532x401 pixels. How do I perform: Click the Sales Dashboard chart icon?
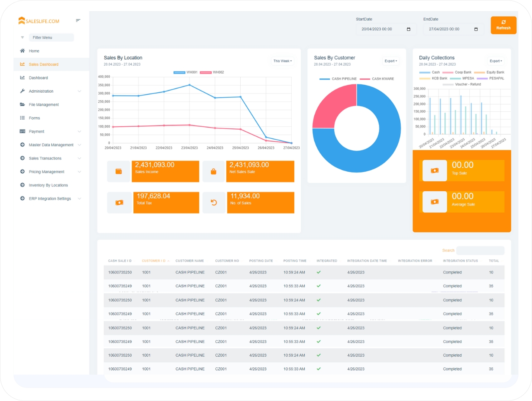coord(22,64)
